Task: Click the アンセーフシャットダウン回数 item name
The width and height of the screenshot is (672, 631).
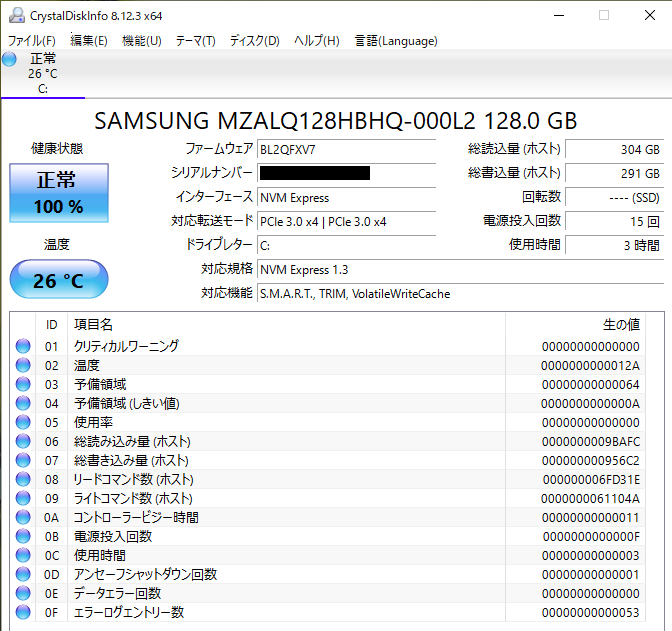Action: [145, 574]
